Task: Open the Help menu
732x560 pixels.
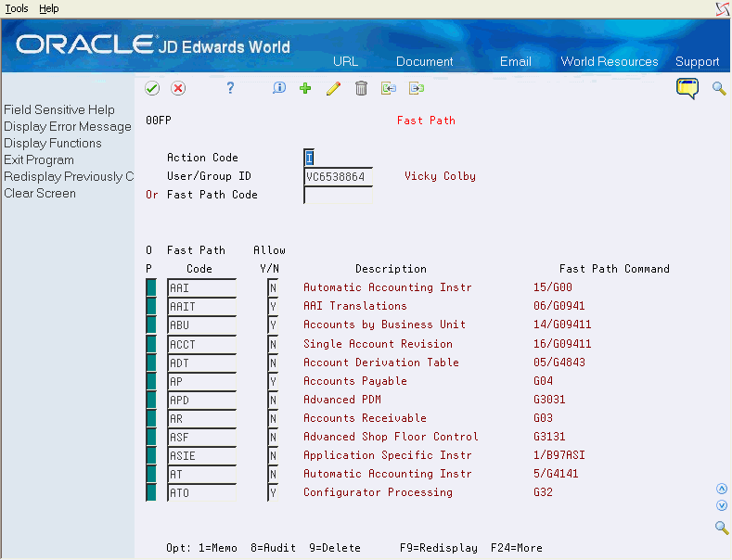Action: (x=49, y=8)
